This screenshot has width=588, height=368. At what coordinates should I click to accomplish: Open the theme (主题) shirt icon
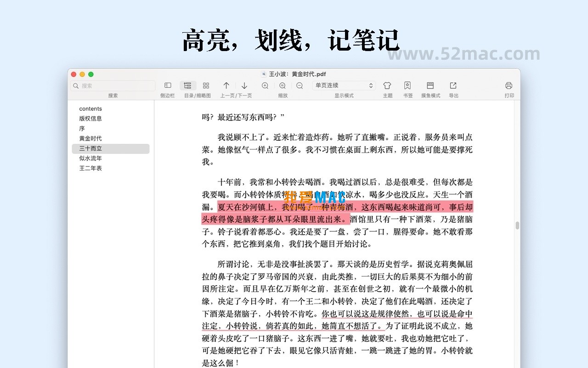pyautogui.click(x=387, y=86)
